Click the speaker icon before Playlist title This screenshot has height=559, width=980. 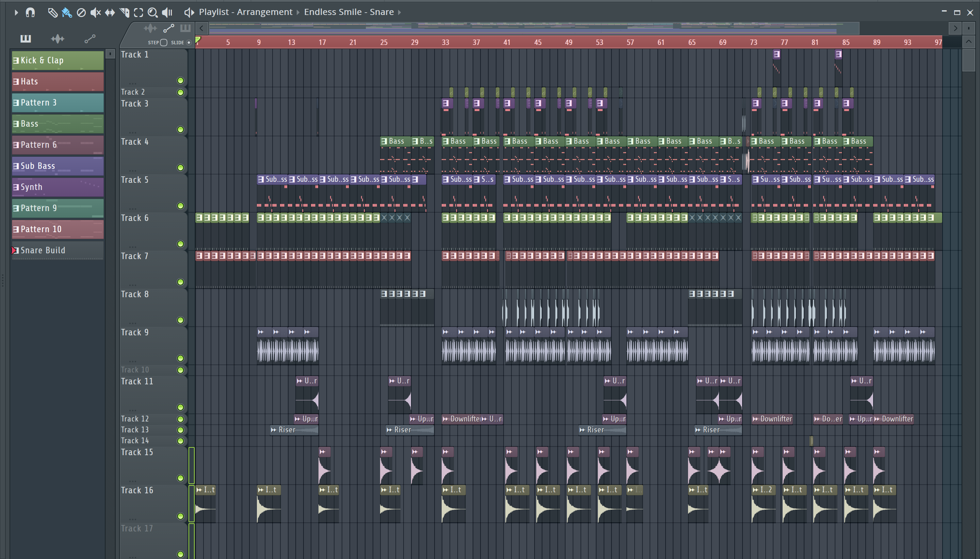click(189, 12)
